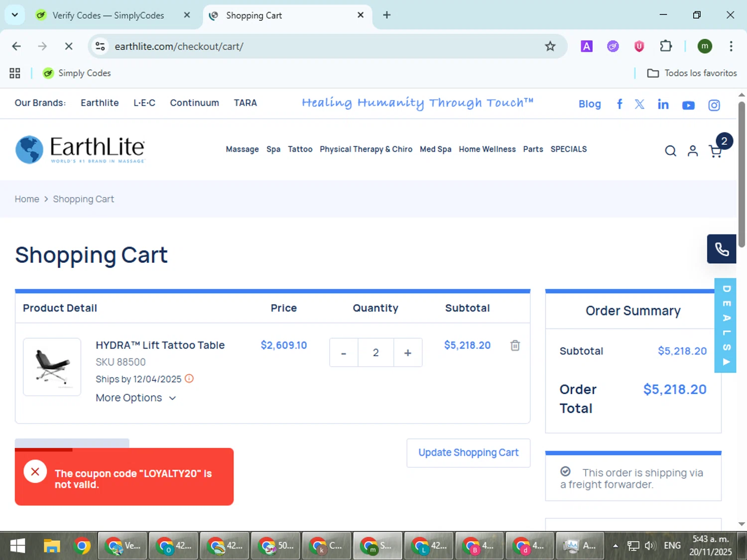The height and width of the screenshot is (560, 747).
Task: Open the Med Spa menu
Action: 436,149
